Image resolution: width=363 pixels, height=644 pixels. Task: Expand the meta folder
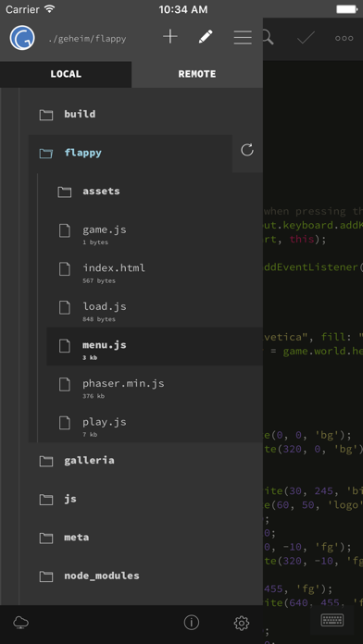coord(77,538)
